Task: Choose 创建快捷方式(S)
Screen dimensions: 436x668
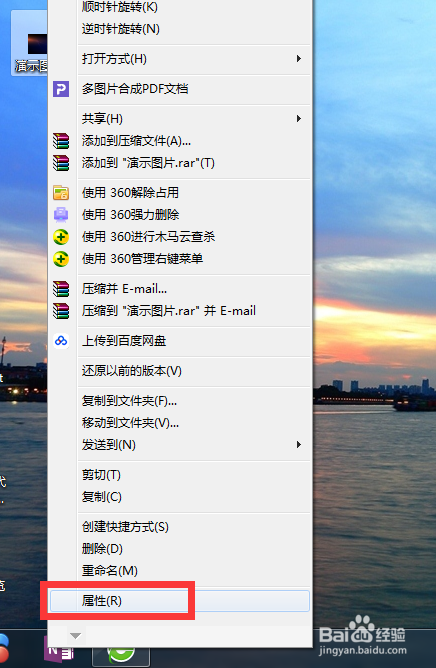Action: click(125, 527)
